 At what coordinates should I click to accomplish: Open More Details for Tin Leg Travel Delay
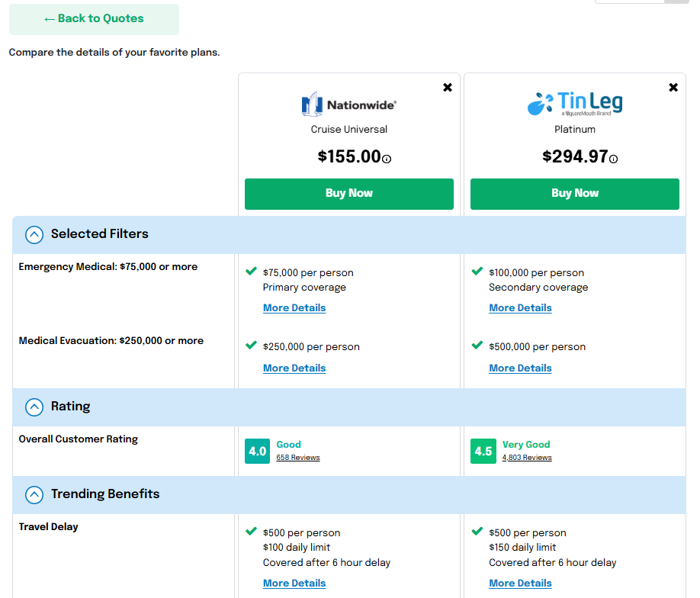coord(520,584)
